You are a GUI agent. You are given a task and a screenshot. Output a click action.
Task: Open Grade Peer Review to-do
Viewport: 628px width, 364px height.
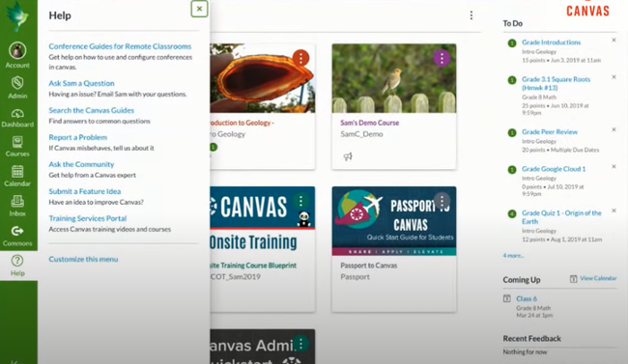pyautogui.click(x=549, y=131)
